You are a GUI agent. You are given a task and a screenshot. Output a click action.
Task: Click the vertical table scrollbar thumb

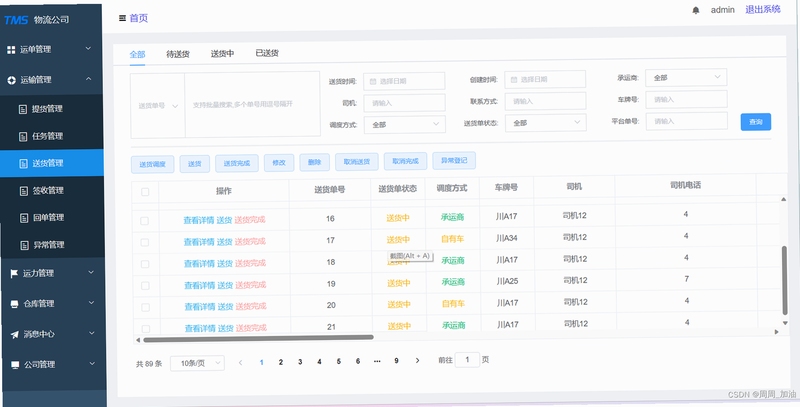click(785, 280)
